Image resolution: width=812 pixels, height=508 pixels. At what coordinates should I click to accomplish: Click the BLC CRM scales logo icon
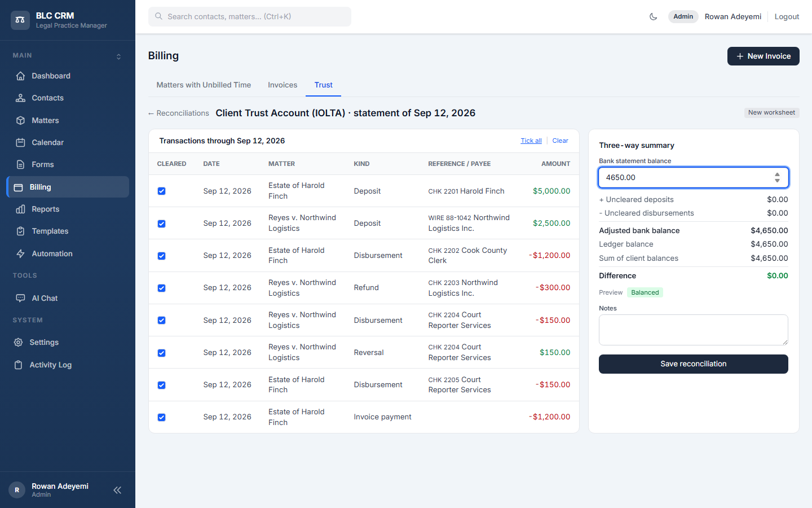pos(20,20)
